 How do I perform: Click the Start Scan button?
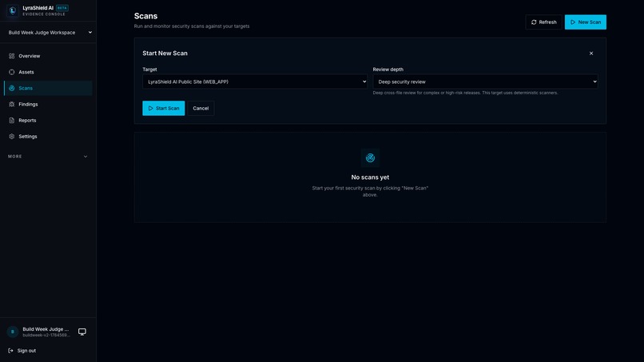(x=164, y=109)
